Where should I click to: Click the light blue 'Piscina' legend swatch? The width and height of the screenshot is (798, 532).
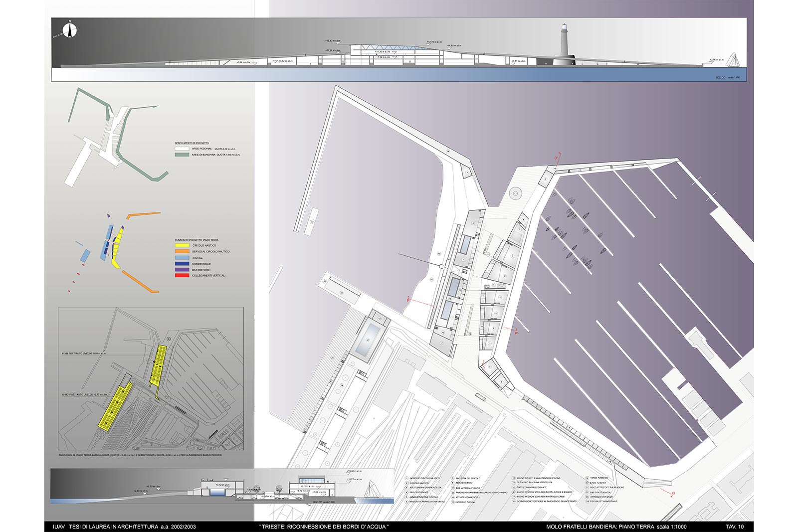coord(183,258)
